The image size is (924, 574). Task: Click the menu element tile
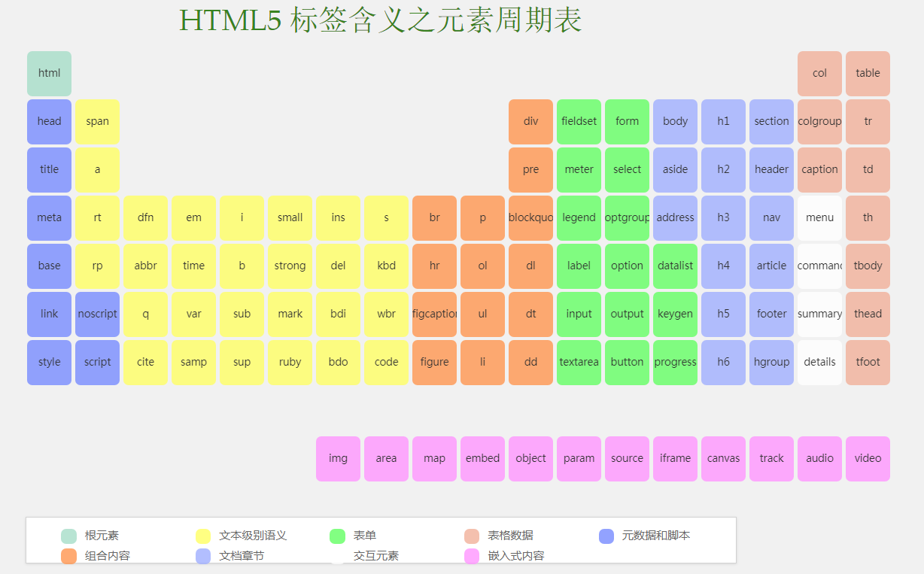click(x=819, y=217)
